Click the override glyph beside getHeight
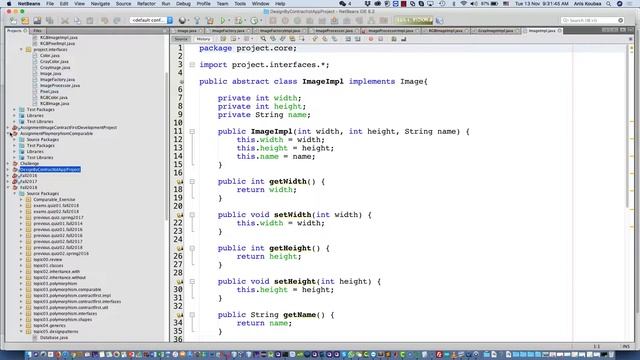640x360 pixels. coord(180,248)
